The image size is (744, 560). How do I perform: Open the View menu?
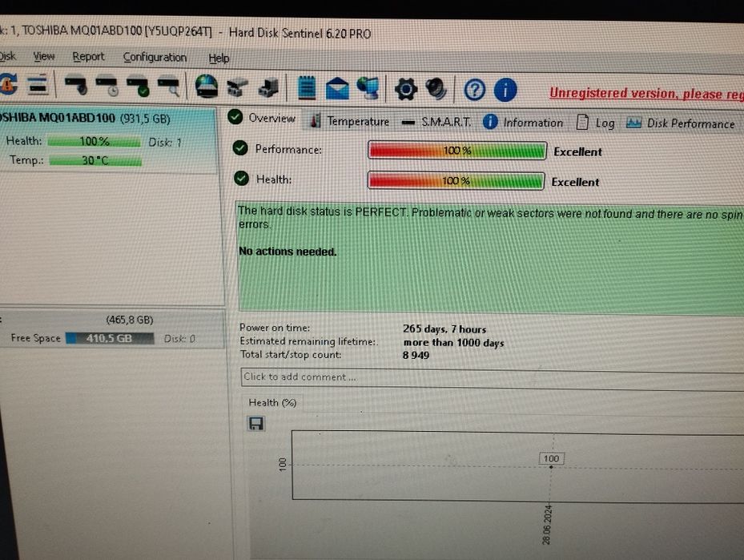point(44,56)
